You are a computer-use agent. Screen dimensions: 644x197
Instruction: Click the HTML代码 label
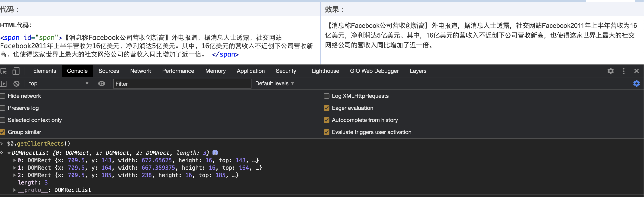click(16, 25)
